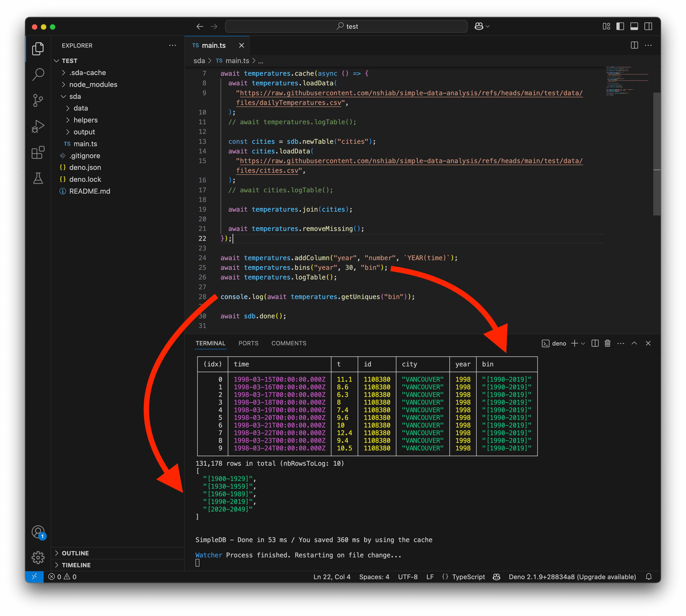Click the command center search box
The width and height of the screenshot is (686, 616).
coord(346,27)
